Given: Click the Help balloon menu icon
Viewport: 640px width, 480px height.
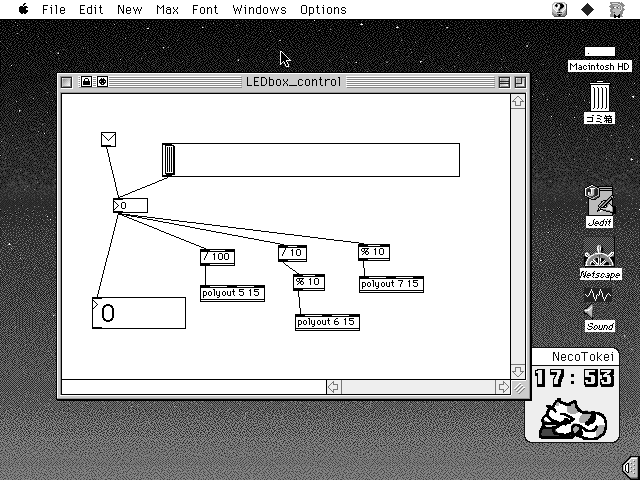Looking at the screenshot, I should coord(559,9).
